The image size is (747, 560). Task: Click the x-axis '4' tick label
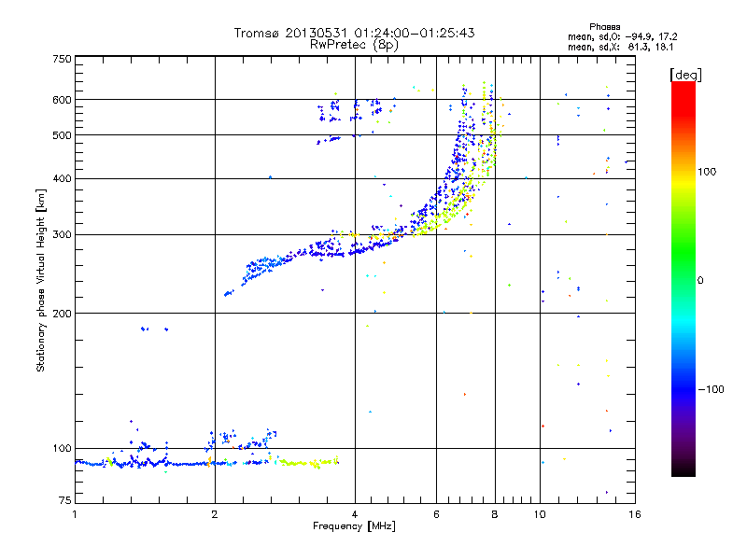click(355, 514)
